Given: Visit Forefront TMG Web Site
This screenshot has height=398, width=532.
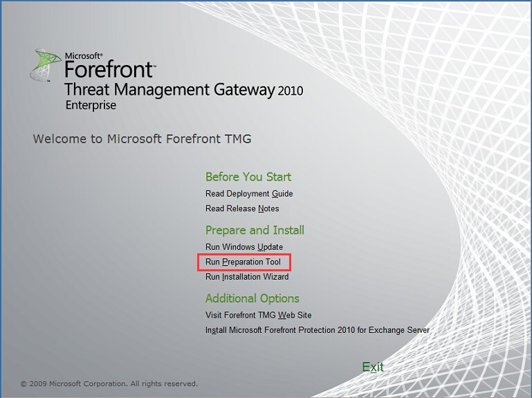Looking at the screenshot, I should click(x=258, y=315).
